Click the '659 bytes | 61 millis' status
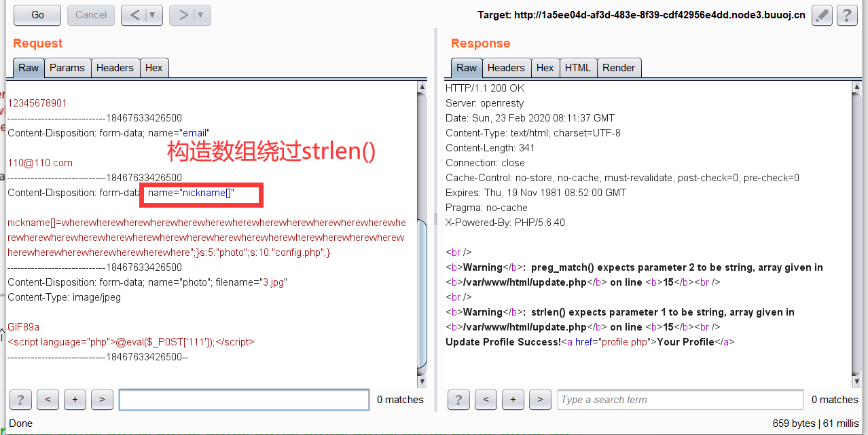Viewport: 868px width, 435px height. pyautogui.click(x=816, y=423)
